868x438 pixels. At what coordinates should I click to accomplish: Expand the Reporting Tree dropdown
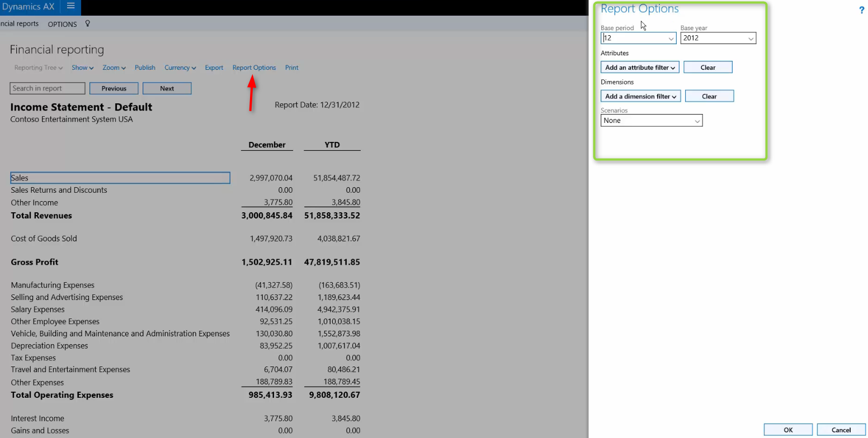click(38, 68)
